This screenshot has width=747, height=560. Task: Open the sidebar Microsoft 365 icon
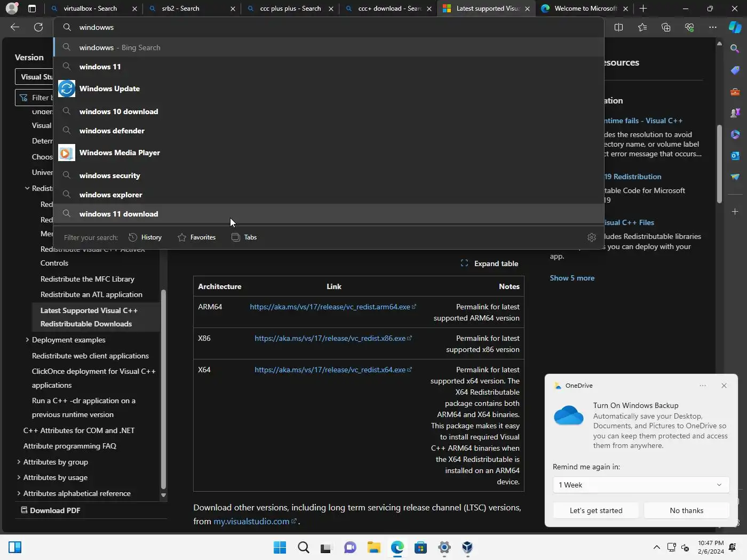(735, 134)
